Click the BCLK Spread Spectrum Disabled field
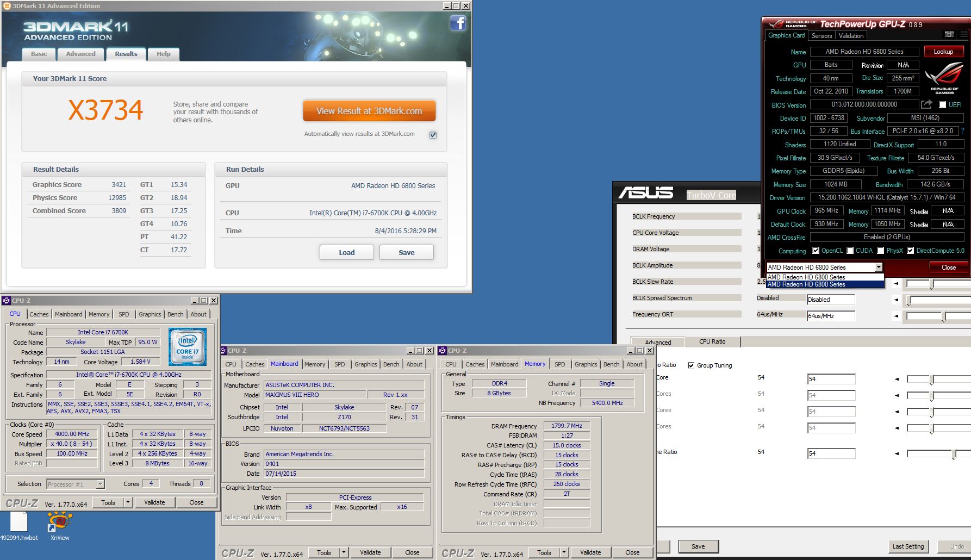The image size is (971, 560). [831, 300]
